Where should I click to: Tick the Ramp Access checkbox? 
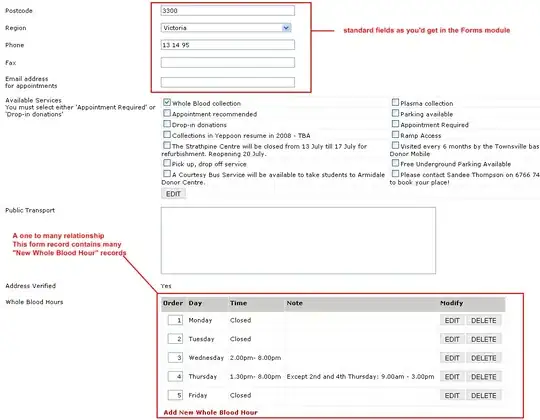[395, 134]
